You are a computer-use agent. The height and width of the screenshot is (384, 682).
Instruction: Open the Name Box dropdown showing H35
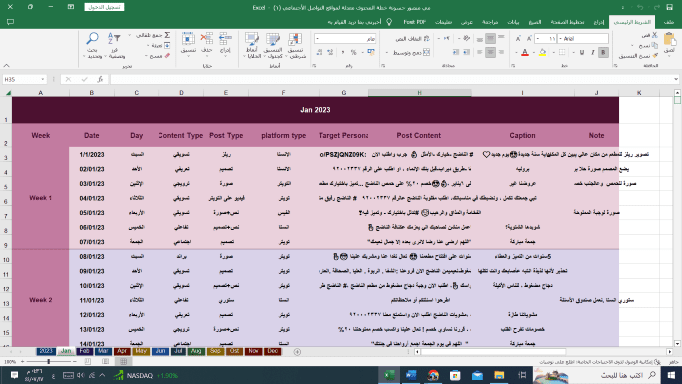click(x=42, y=79)
